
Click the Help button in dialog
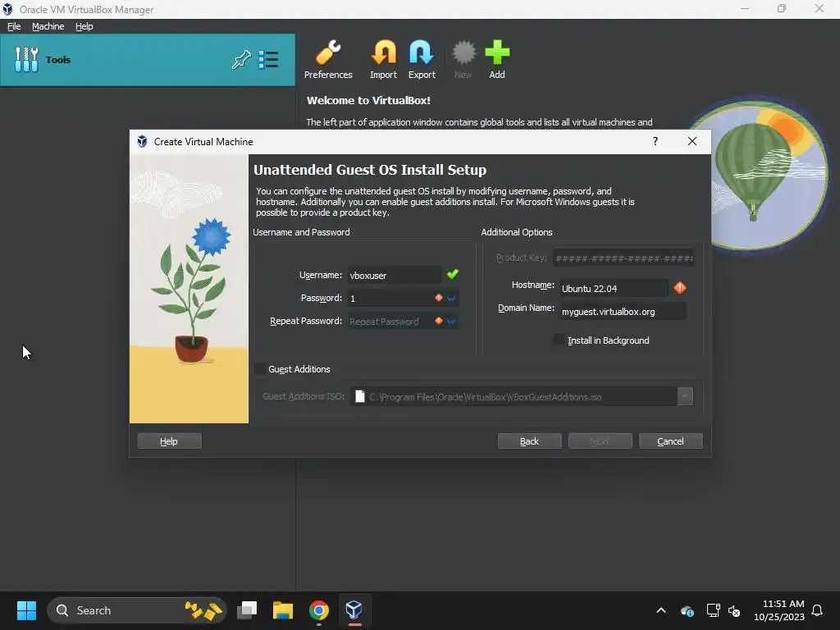(169, 441)
